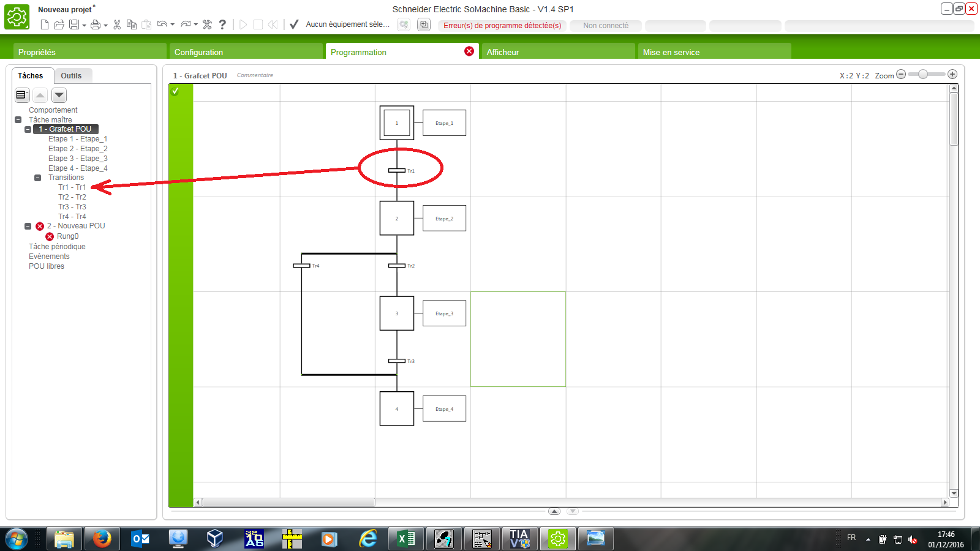Compile program with the checkmark icon
Image resolution: width=980 pixels, height=551 pixels.
[x=294, y=24]
